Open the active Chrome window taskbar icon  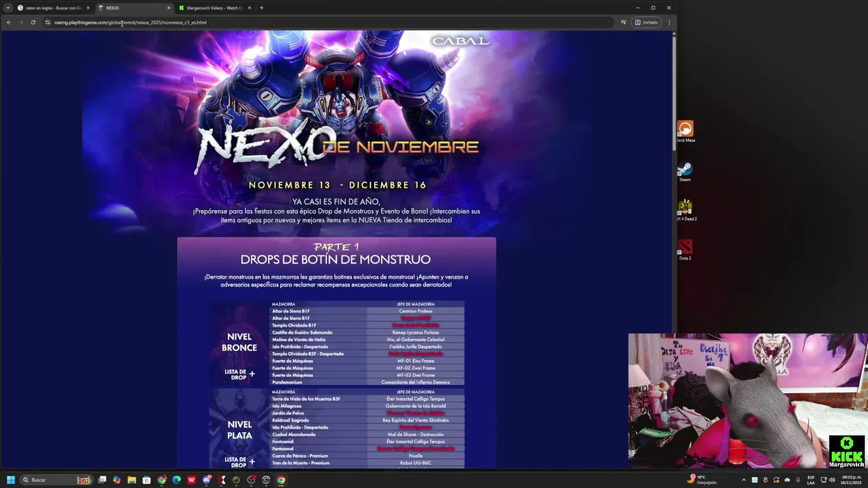click(x=281, y=480)
